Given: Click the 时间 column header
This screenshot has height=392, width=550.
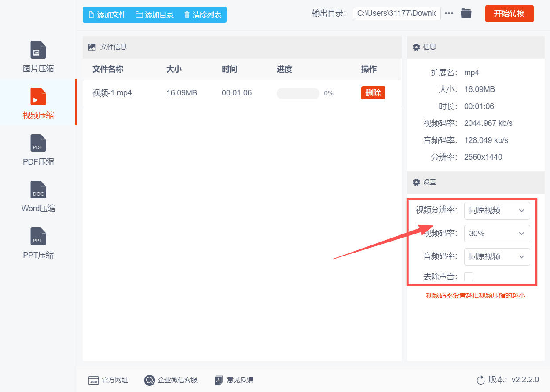Looking at the screenshot, I should 229,69.
